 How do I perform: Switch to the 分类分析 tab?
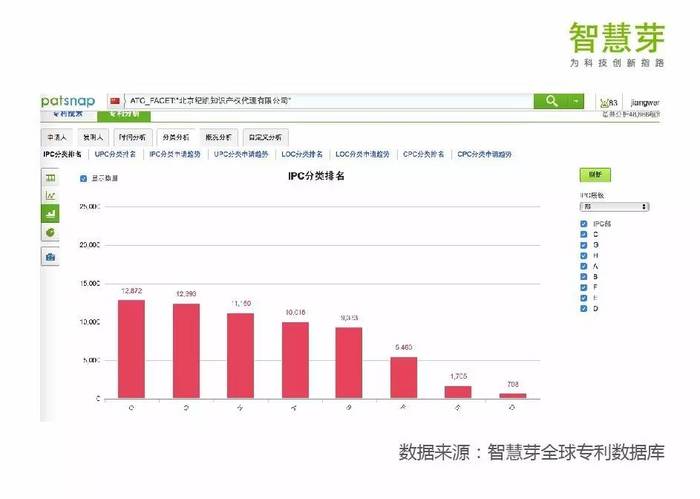tap(176, 137)
